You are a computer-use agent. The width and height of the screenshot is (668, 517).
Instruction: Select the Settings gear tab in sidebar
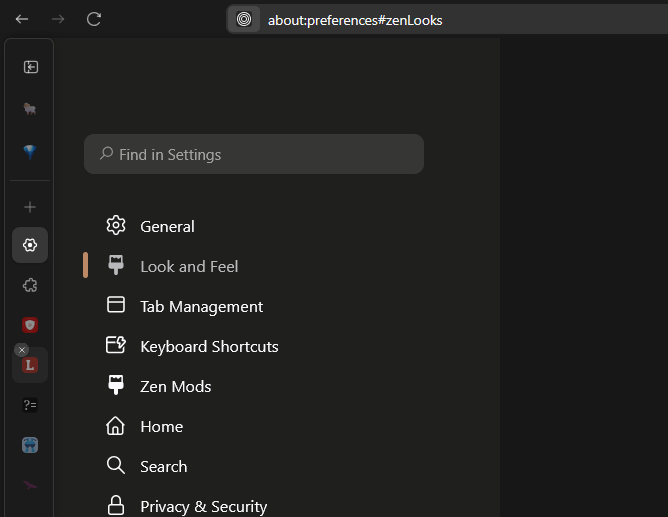(x=30, y=245)
